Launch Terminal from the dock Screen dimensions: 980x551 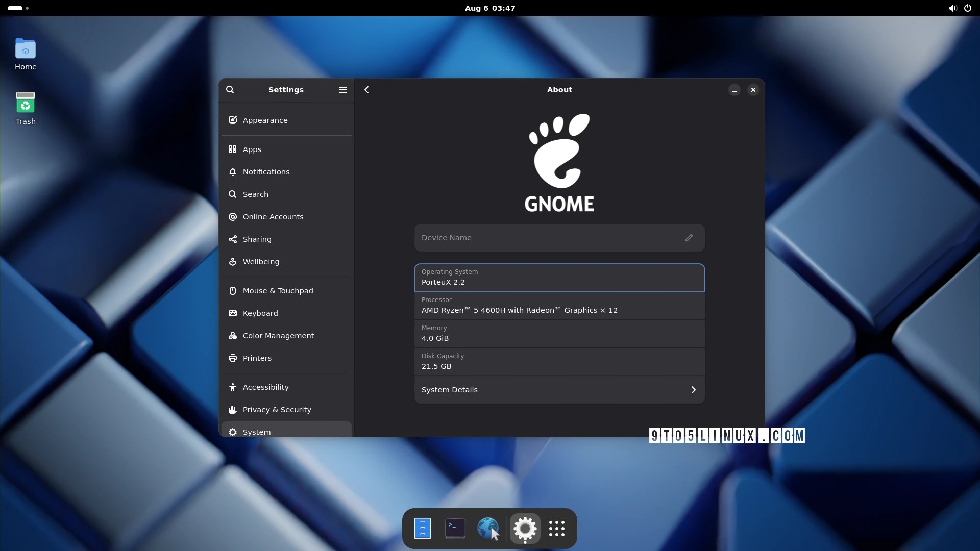coord(455,529)
